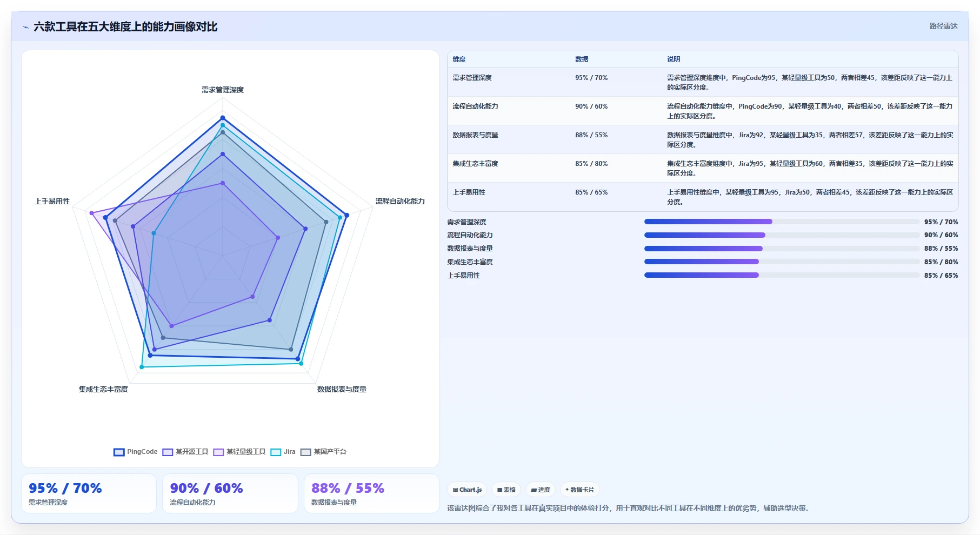Click the 88% / 55% table value

click(591, 135)
